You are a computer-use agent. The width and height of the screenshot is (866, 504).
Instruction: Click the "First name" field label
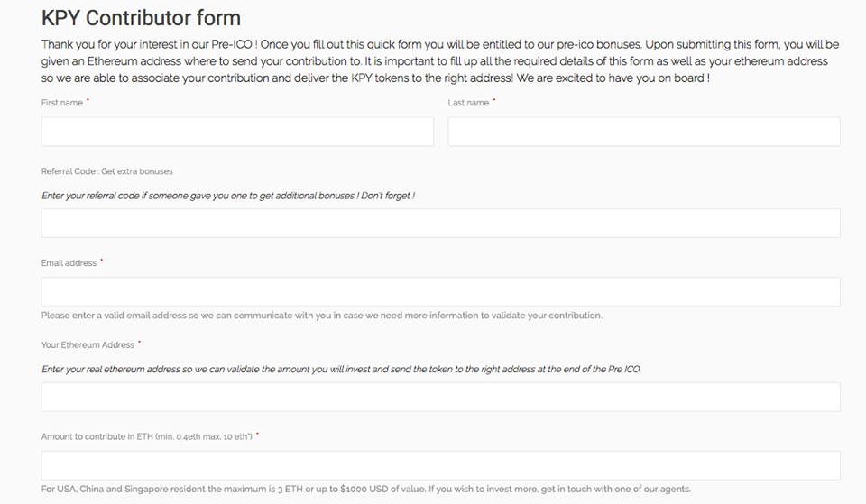pyautogui.click(x=62, y=103)
